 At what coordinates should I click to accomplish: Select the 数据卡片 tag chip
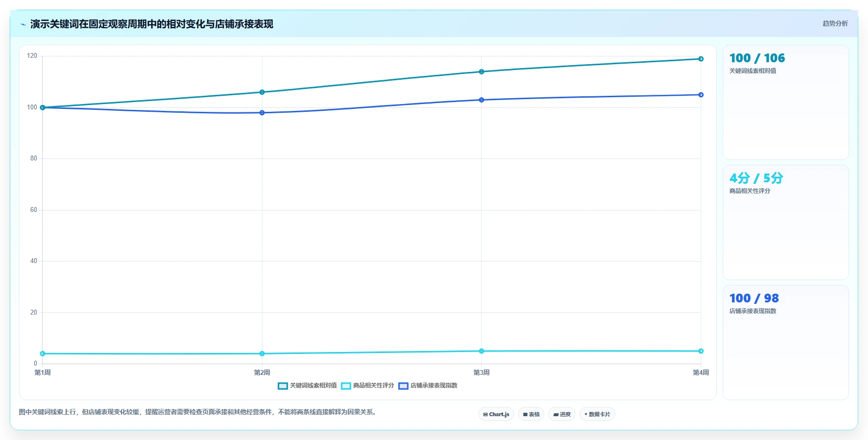point(597,414)
